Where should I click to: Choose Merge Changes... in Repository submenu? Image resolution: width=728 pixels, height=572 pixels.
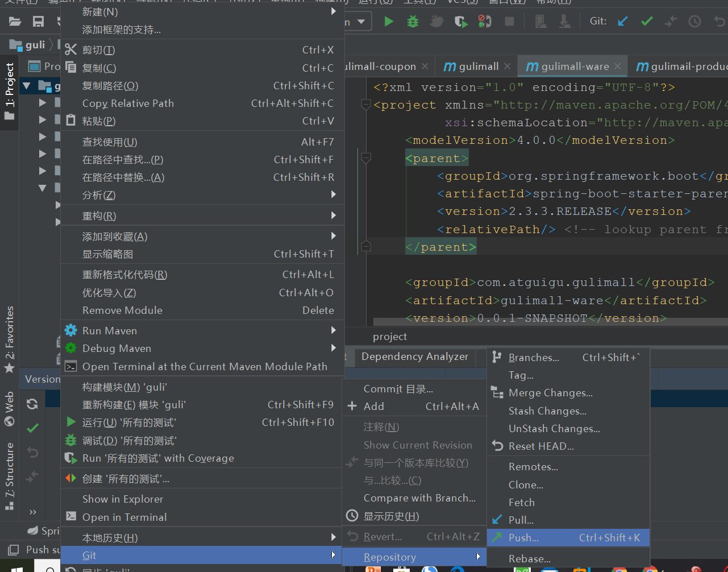coord(568,393)
